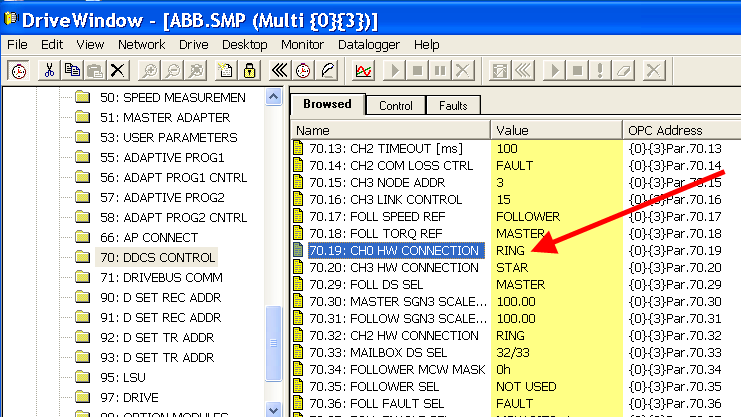Click the RING value of 70.19

point(510,250)
